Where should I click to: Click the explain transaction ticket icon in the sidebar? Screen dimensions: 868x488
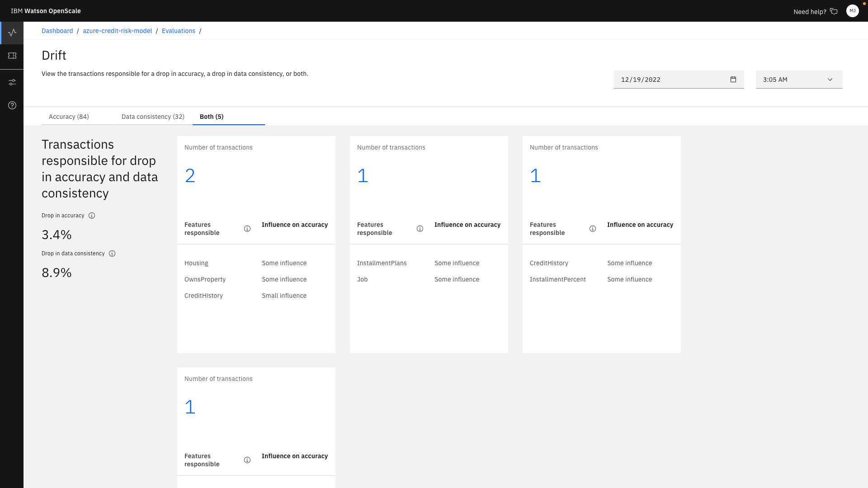[12, 56]
